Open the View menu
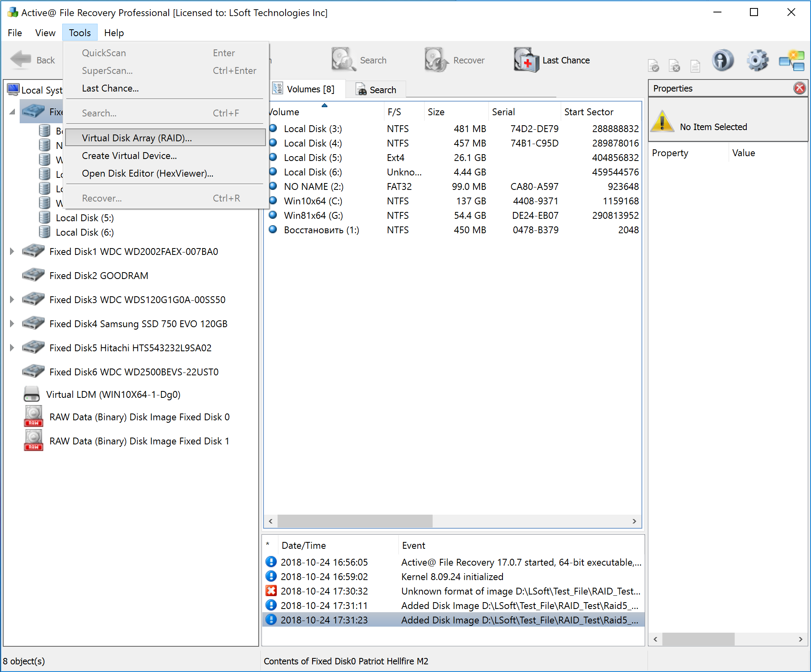This screenshot has width=811, height=672. click(x=45, y=33)
